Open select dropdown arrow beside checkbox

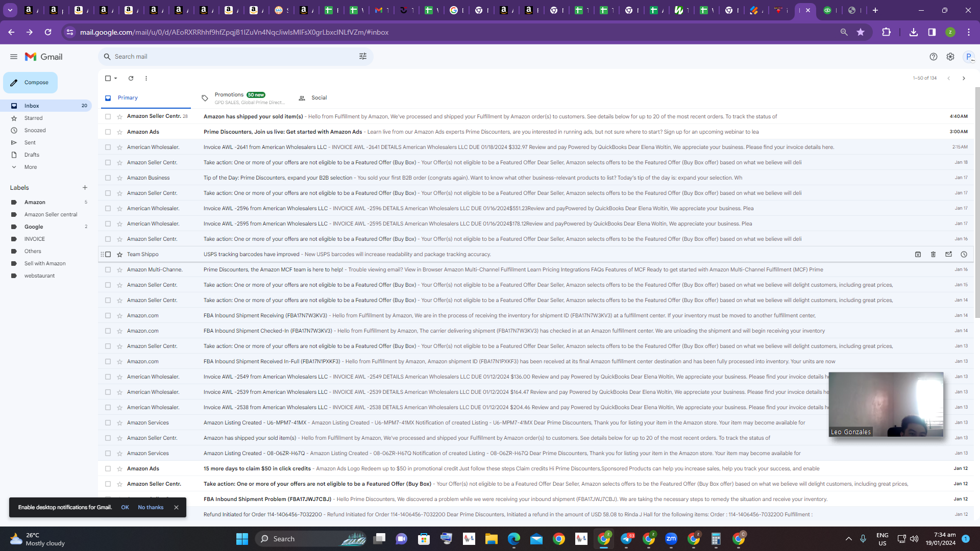click(x=116, y=78)
